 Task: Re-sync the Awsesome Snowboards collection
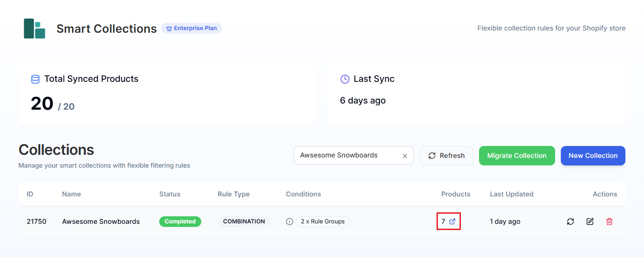point(570,221)
